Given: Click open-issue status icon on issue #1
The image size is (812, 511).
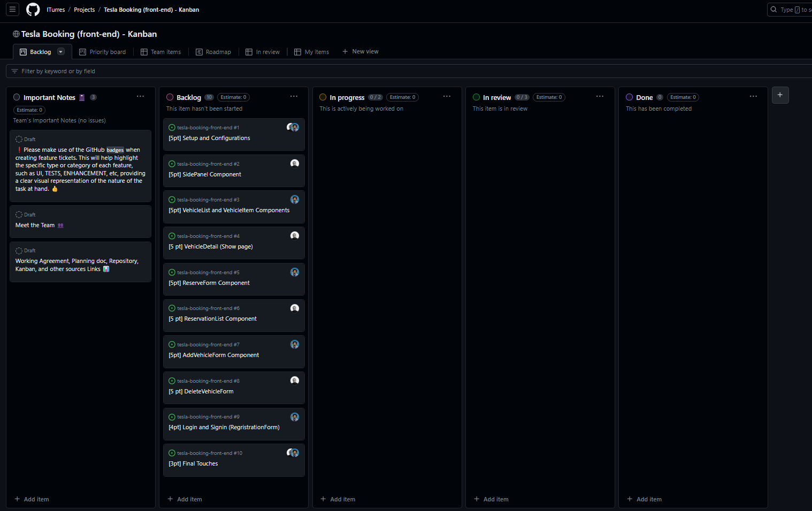Looking at the screenshot, I should 172,128.
